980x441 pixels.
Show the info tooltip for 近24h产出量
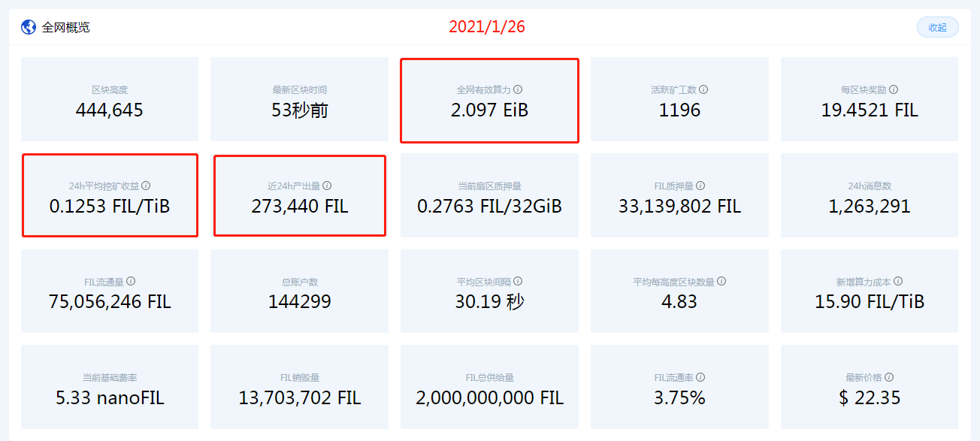click(327, 186)
